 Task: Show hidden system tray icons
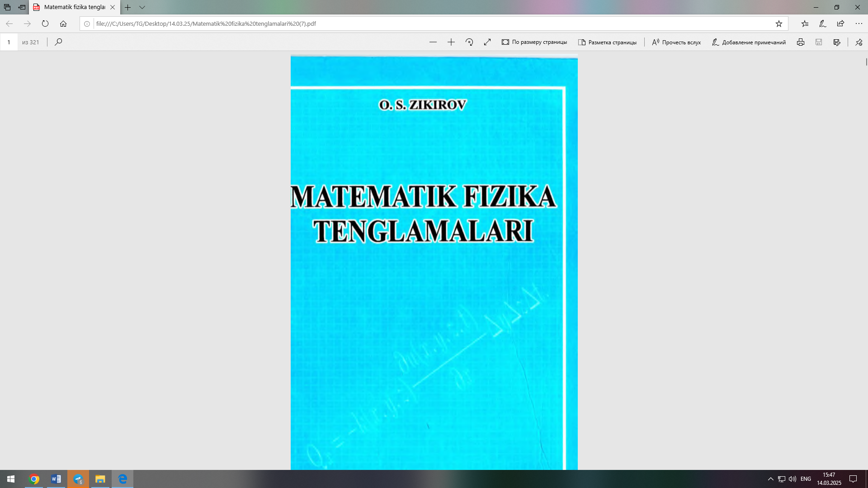[x=770, y=479]
